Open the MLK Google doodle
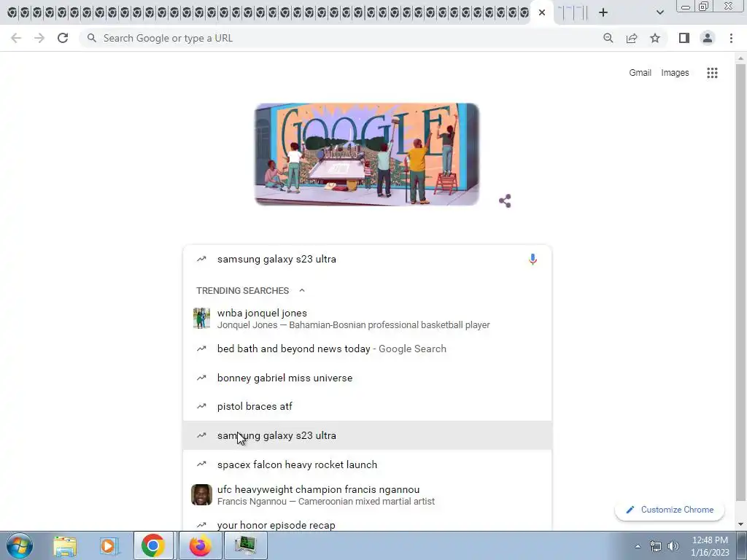This screenshot has width=747, height=560. point(367,155)
